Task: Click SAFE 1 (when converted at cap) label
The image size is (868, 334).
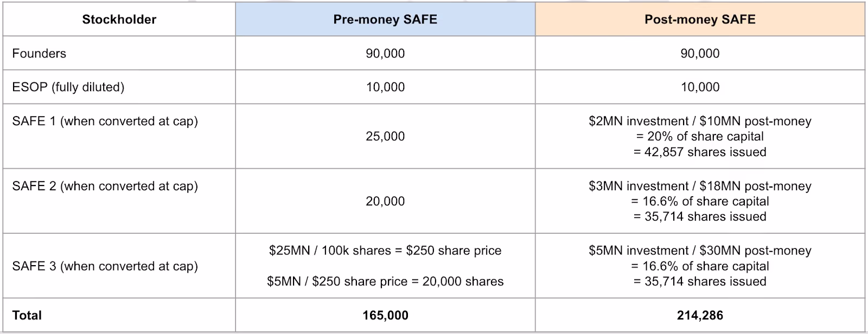Action: (105, 121)
